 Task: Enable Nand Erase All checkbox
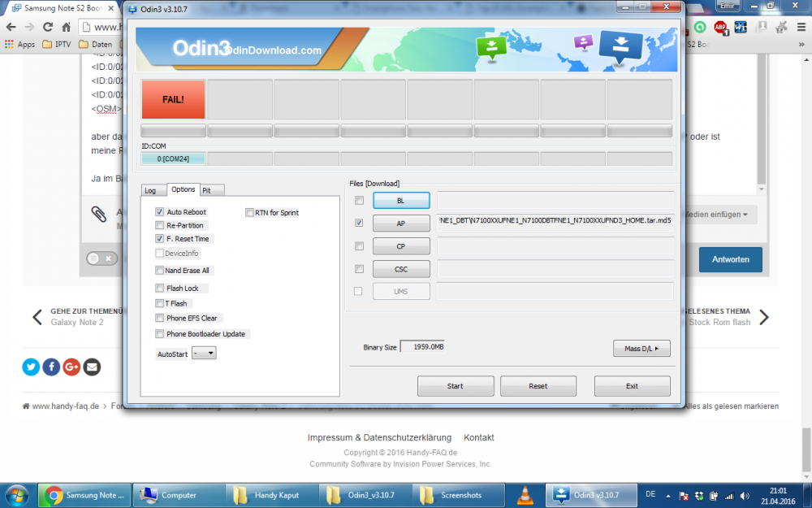(160, 271)
